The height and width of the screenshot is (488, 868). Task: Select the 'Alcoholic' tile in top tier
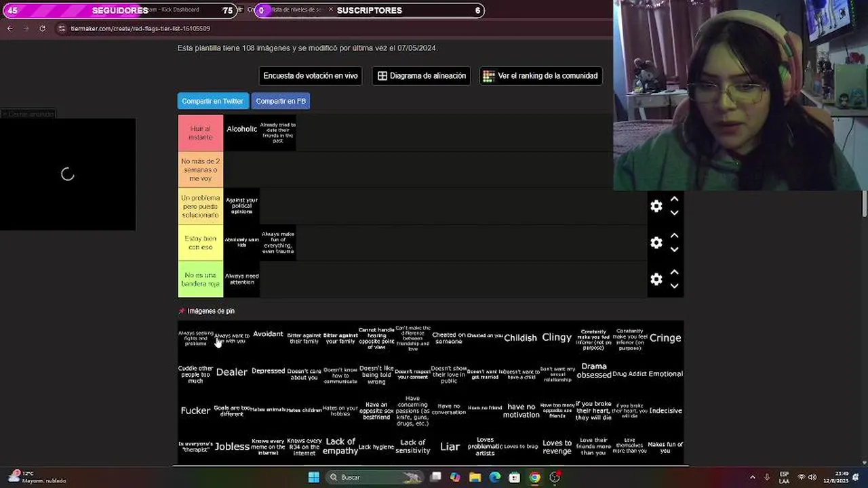tap(241, 133)
